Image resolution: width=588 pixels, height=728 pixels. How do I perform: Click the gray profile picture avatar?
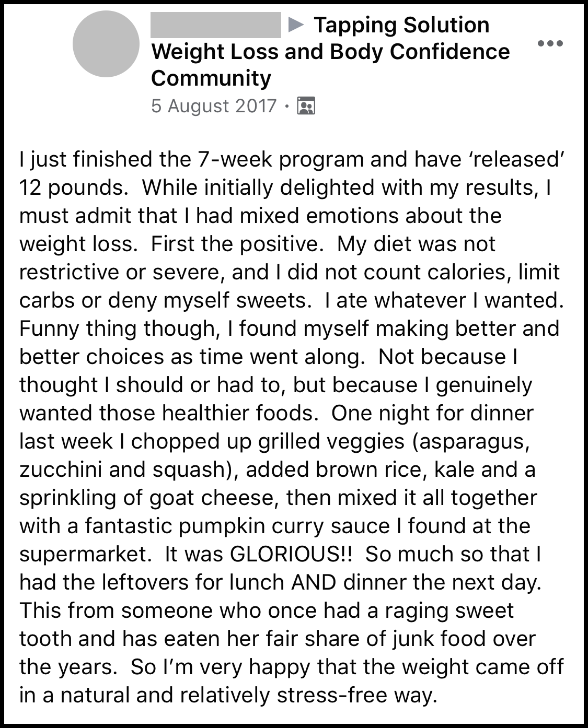(x=106, y=44)
